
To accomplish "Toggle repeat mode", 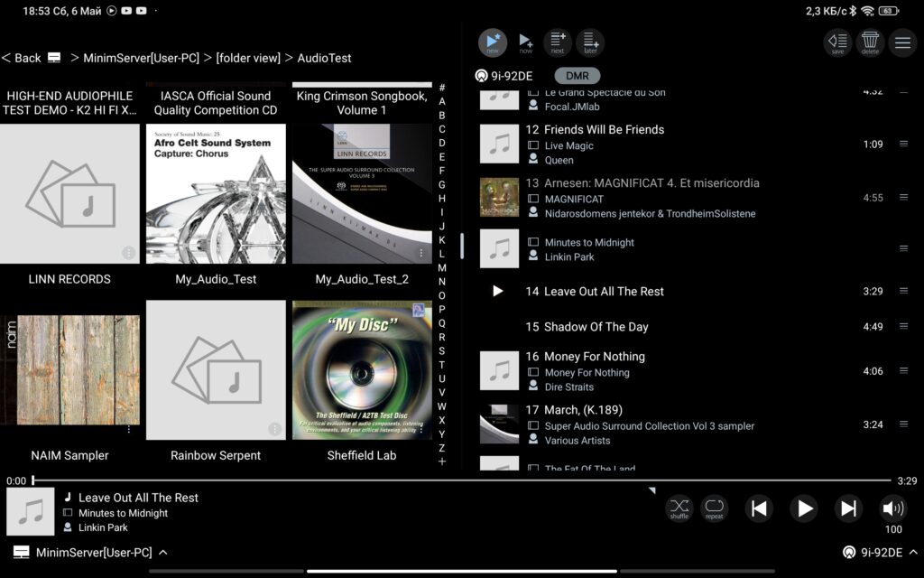I will pyautogui.click(x=715, y=508).
